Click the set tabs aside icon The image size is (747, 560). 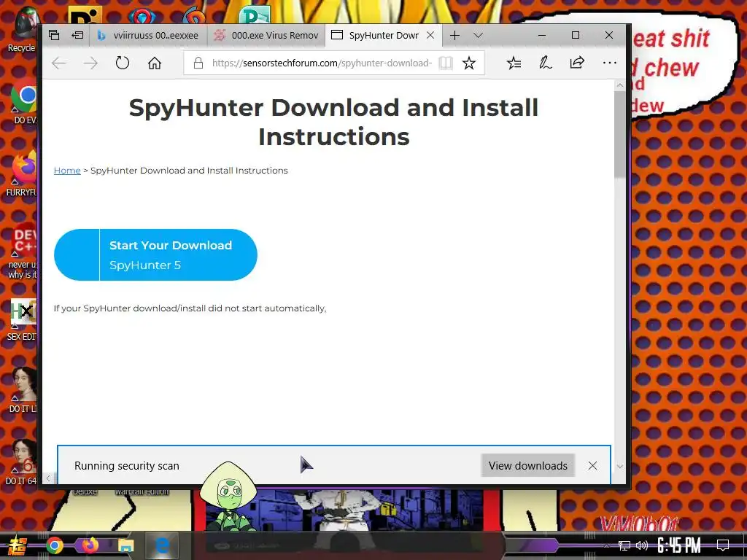[77, 35]
